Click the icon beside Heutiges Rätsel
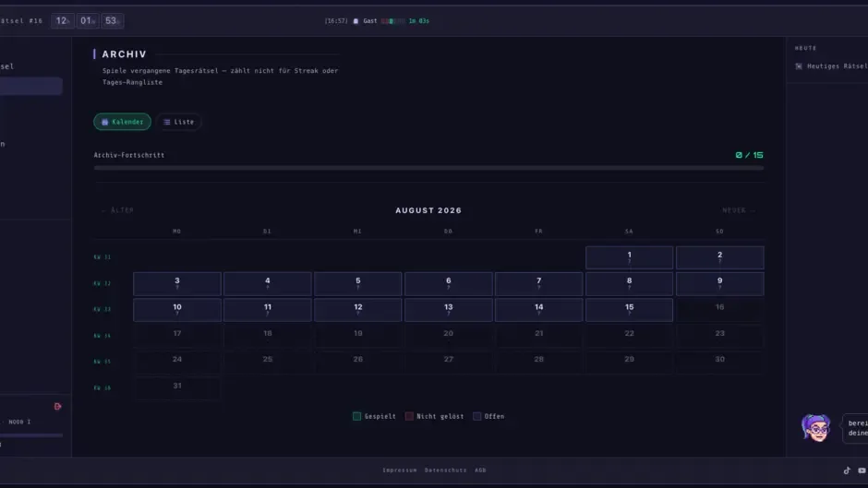Viewport: 868px width, 488px height. (799, 66)
